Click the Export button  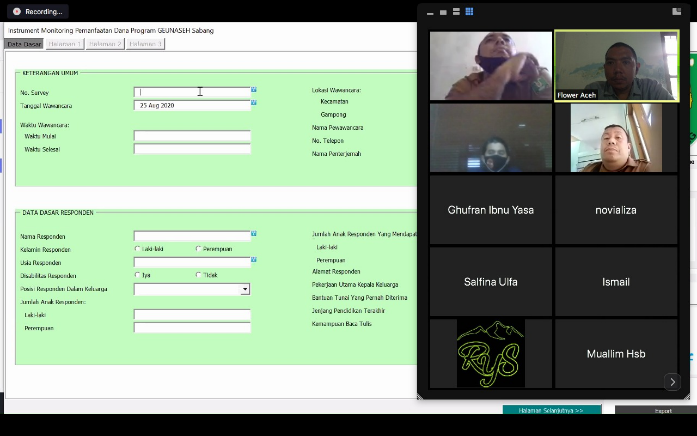[x=662, y=410]
